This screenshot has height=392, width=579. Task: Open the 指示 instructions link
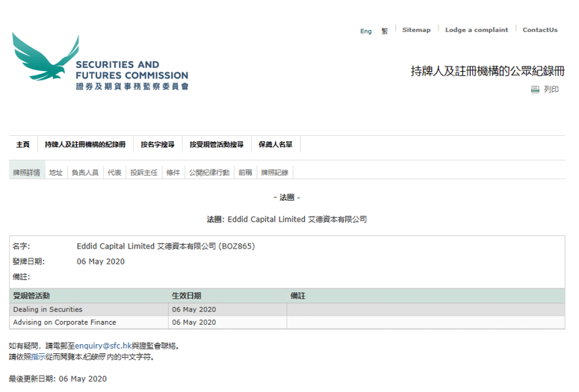coord(38,357)
